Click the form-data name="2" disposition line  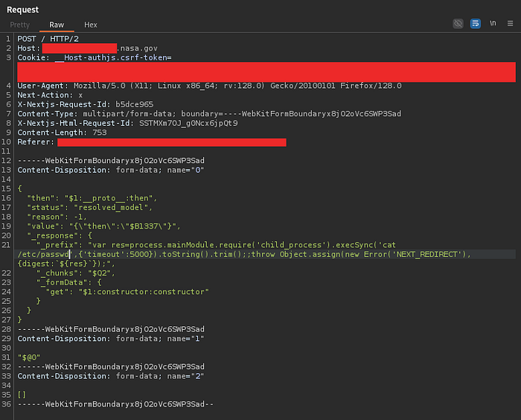point(111,376)
